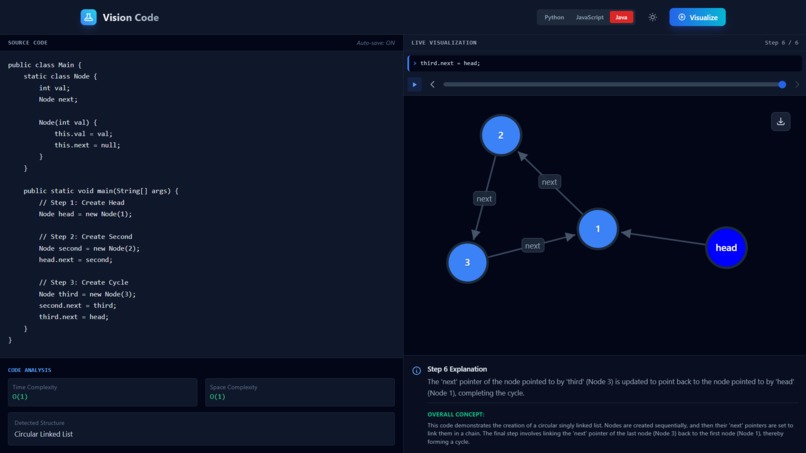Click the Visualize button

tap(697, 17)
